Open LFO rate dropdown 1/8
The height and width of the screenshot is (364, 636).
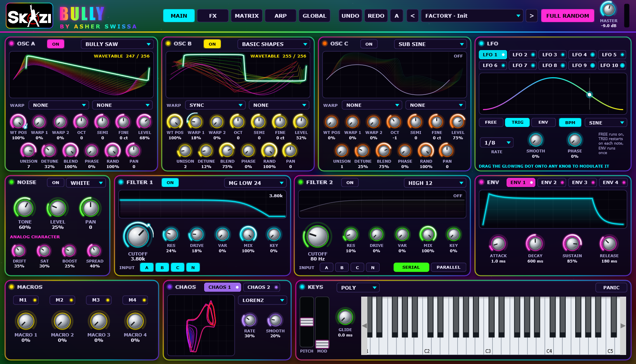pos(497,143)
